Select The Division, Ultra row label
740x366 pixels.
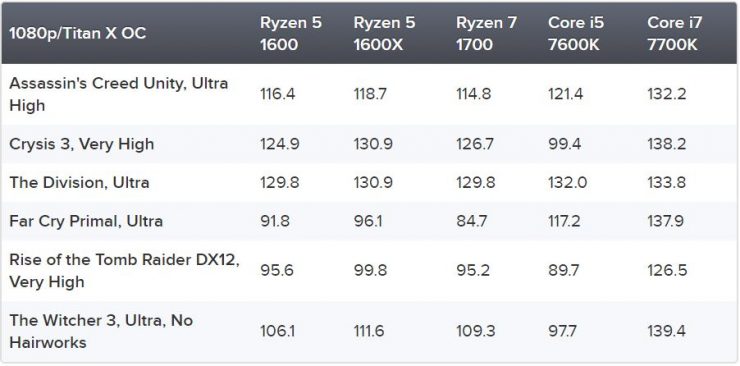[x=79, y=183]
